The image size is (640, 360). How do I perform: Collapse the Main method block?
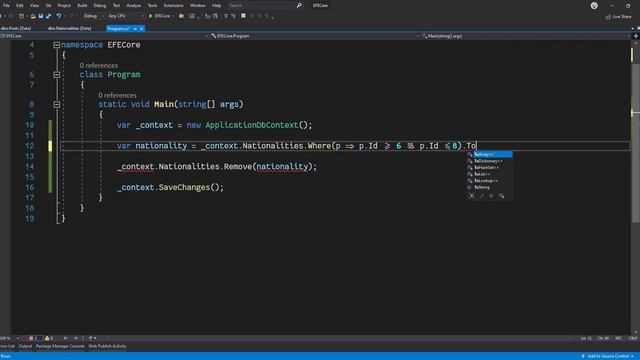coord(56,104)
